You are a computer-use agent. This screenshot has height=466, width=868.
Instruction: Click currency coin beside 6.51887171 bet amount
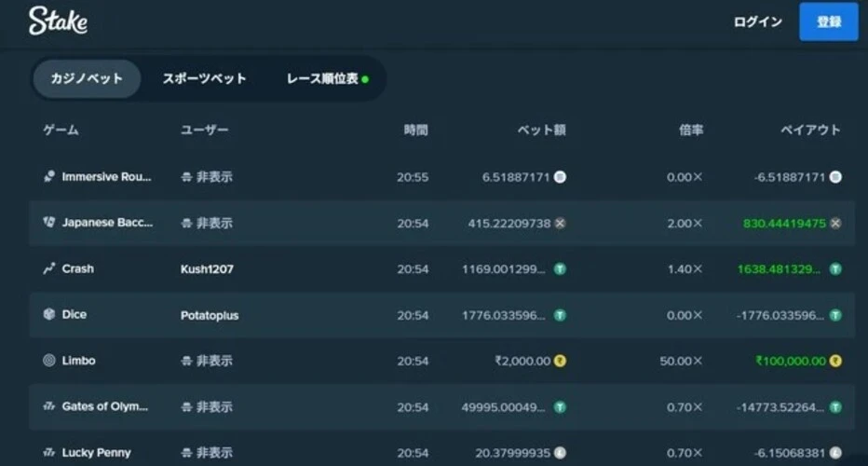[561, 177]
